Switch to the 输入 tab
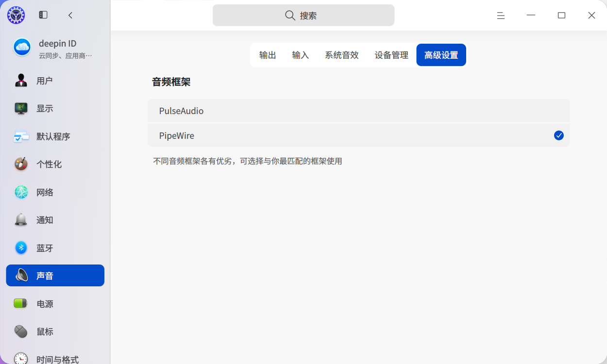Screen dimensions: 607x364 (301, 55)
